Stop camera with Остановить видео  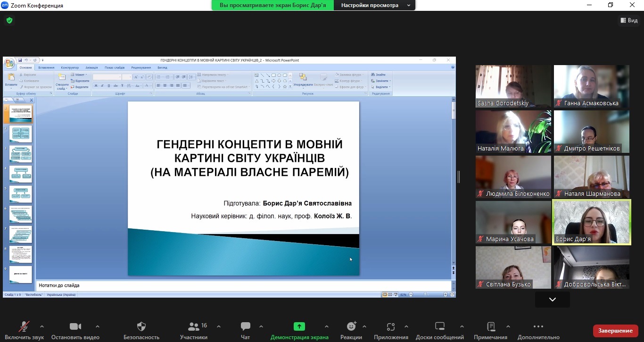[x=75, y=330]
